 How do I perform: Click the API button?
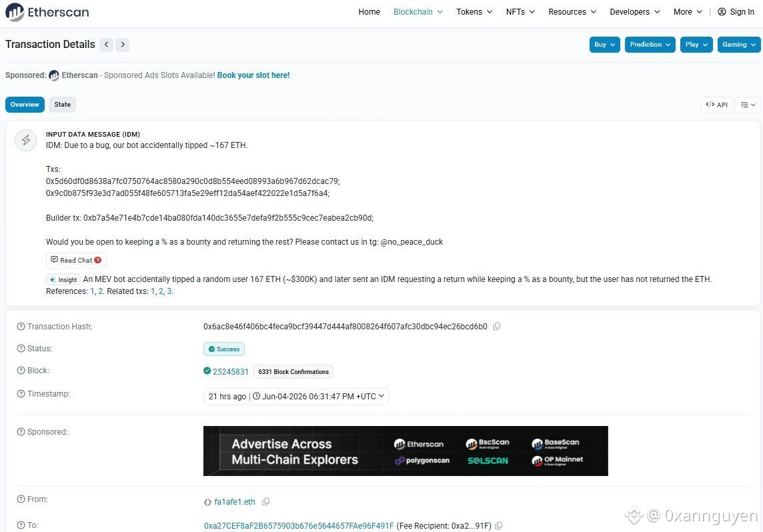717,105
